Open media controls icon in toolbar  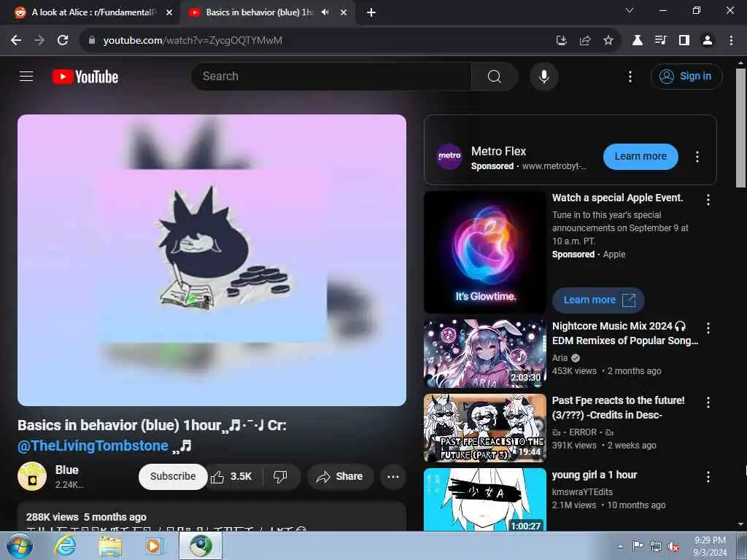click(x=661, y=41)
